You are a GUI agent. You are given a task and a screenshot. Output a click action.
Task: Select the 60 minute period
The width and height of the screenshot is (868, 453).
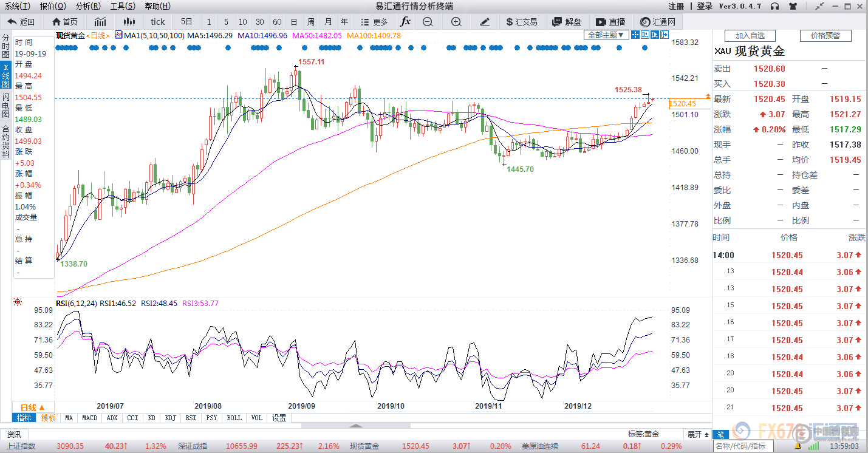(277, 21)
